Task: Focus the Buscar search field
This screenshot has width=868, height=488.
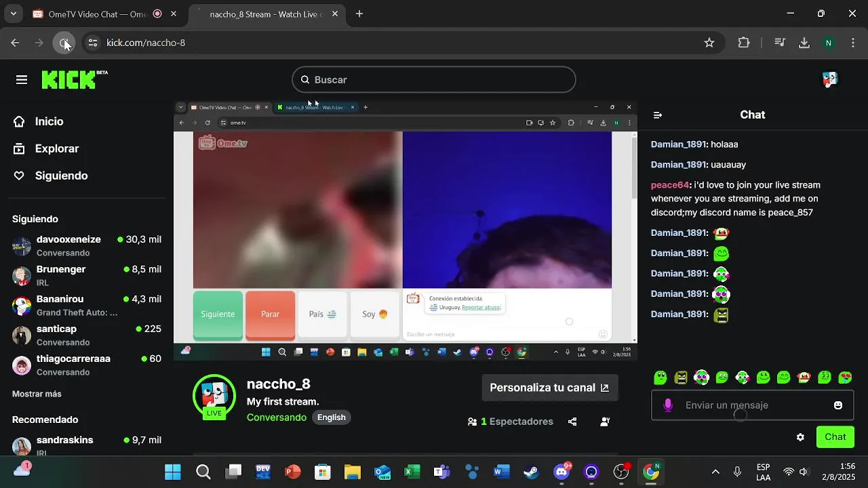Action: click(x=434, y=80)
